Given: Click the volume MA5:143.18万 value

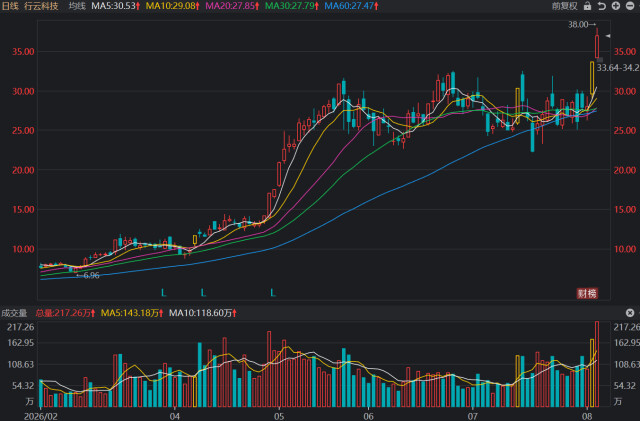Looking at the screenshot, I should point(132,313).
